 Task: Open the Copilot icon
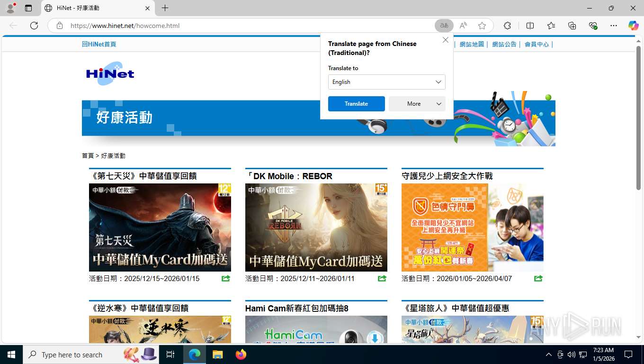click(x=633, y=26)
